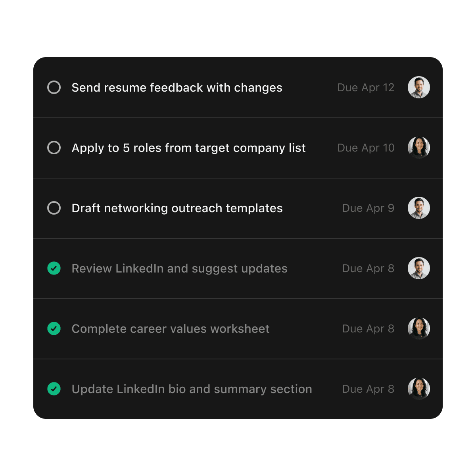The image size is (476, 476).
Task: Uncheck 'Review LinkedIn and suggest updates'
Action: 54,268
